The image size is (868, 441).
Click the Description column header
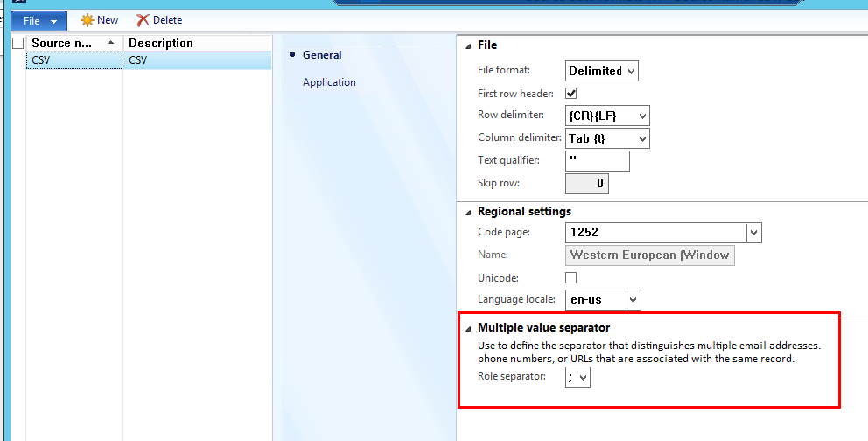point(198,43)
